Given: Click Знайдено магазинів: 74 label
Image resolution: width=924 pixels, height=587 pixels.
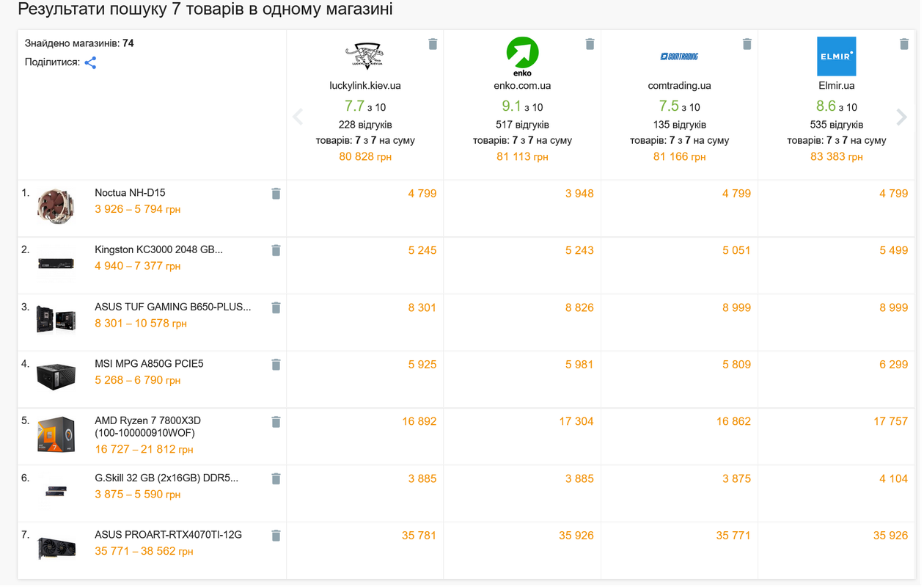Looking at the screenshot, I should tap(79, 43).
